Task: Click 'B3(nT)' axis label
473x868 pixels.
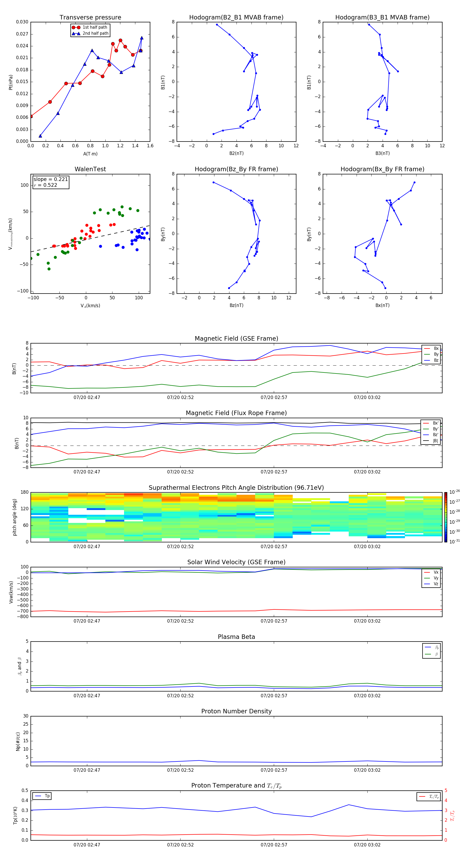Action: click(382, 153)
